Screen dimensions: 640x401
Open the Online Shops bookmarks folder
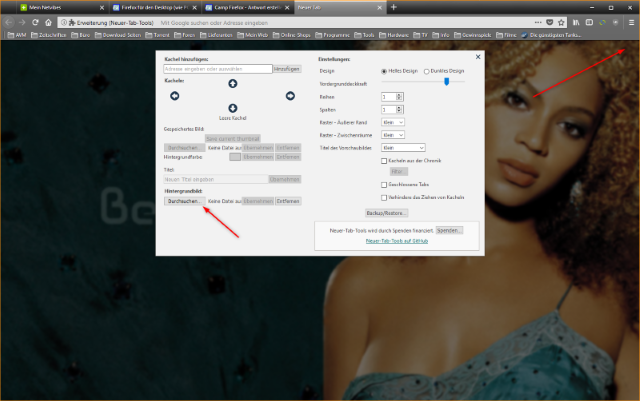(x=292, y=35)
